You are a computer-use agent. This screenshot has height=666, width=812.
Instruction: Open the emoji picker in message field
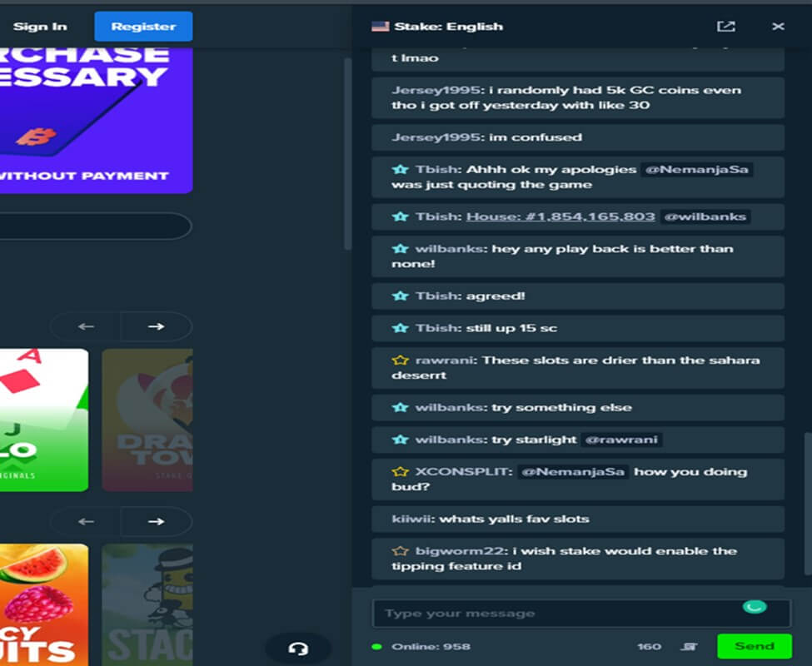pos(754,606)
